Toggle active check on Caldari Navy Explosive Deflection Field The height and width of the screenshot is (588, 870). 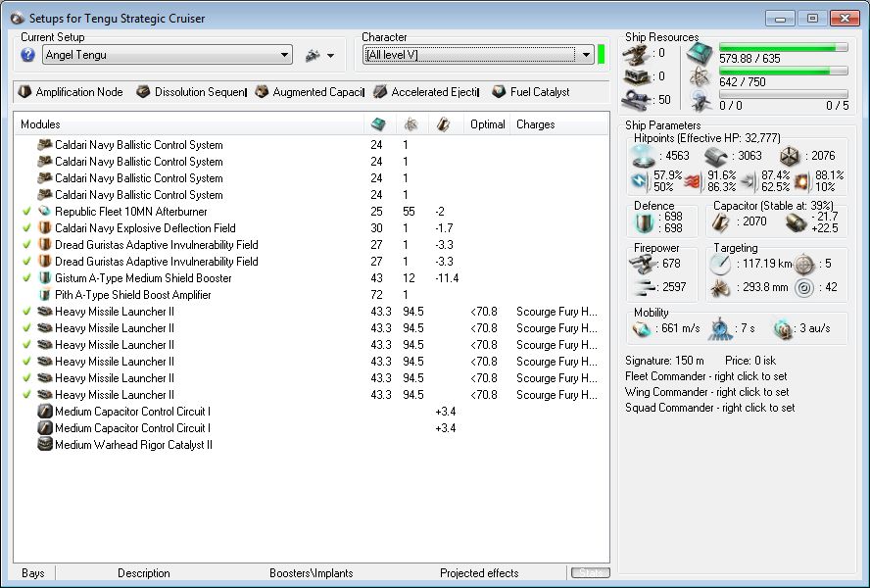(x=26, y=228)
